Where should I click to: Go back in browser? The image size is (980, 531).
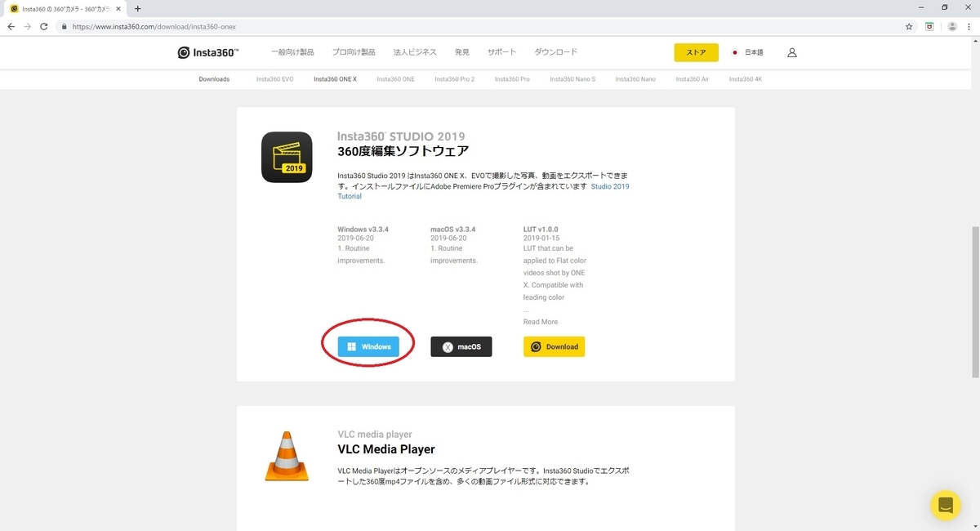(x=11, y=26)
